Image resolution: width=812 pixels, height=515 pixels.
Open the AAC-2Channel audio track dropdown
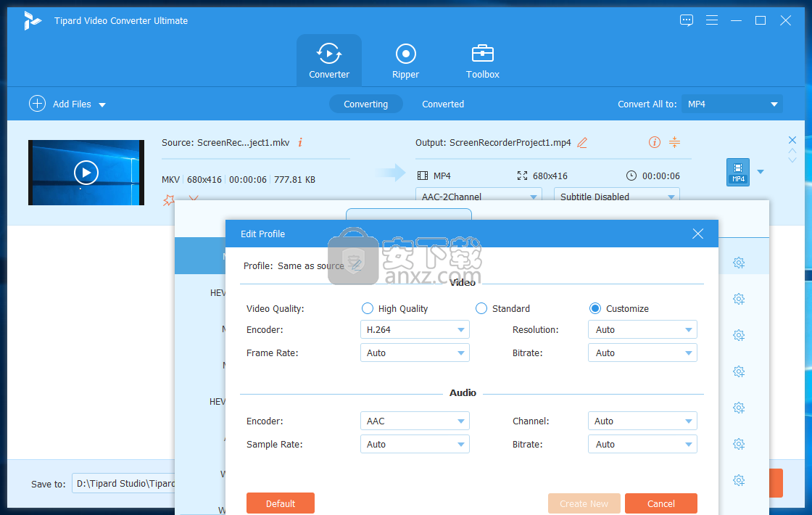click(x=478, y=195)
